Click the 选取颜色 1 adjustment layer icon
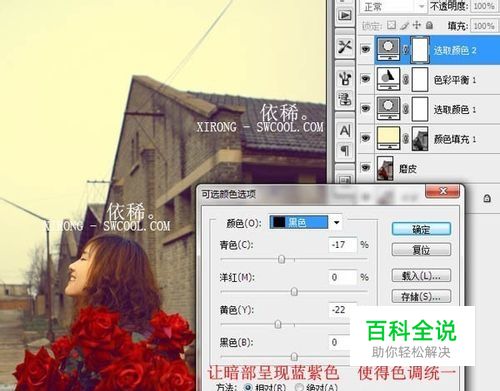500x391 pixels. point(388,108)
